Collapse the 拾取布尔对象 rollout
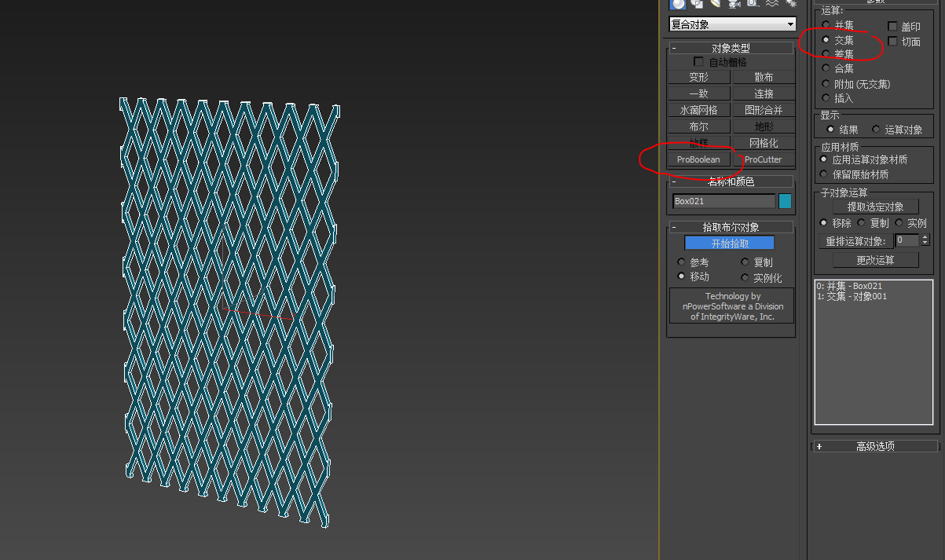 click(x=731, y=227)
